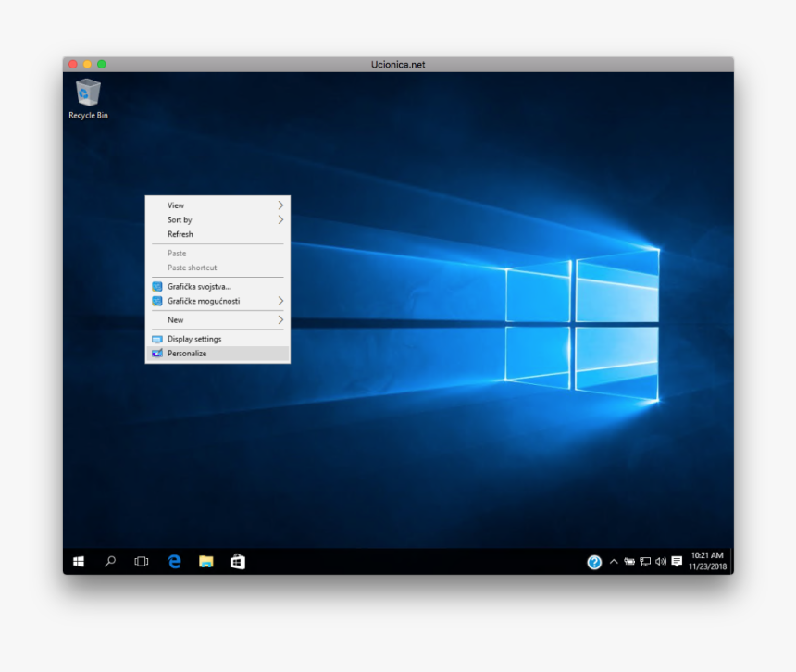The height and width of the screenshot is (672, 796).
Task: Select Personalize in the context menu
Action: [218, 354]
